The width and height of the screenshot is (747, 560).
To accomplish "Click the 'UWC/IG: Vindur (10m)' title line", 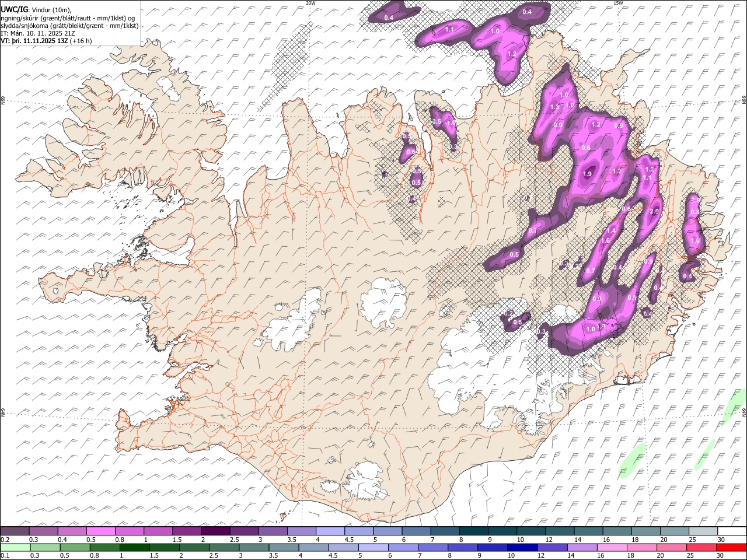I will coord(36,10).
